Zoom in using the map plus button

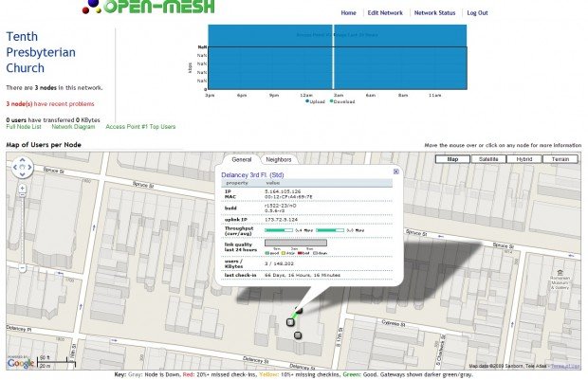(22, 189)
